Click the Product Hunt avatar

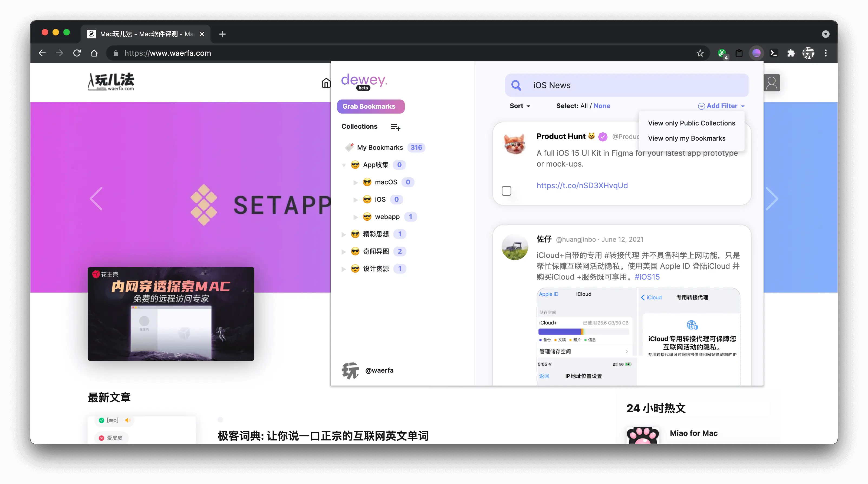coord(515,144)
